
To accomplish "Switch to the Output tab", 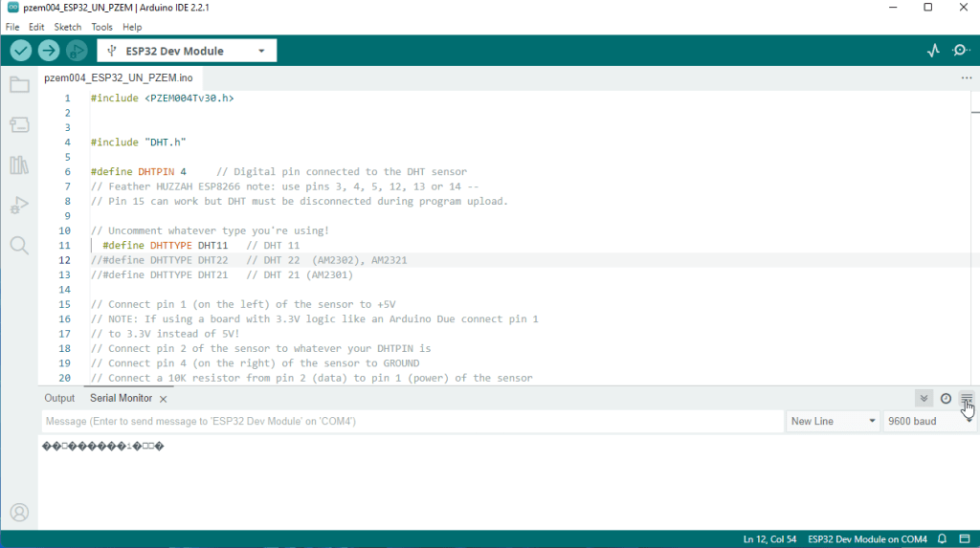I will click(x=59, y=399).
